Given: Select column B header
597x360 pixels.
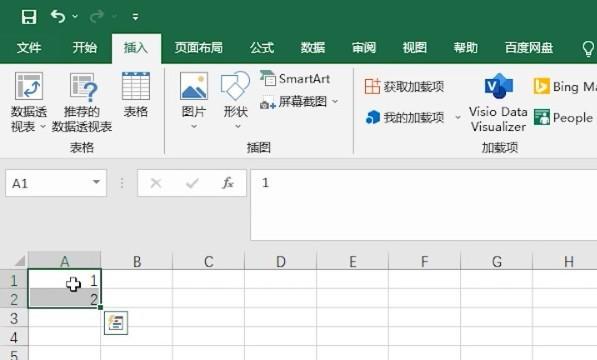Looking at the screenshot, I should [x=137, y=261].
